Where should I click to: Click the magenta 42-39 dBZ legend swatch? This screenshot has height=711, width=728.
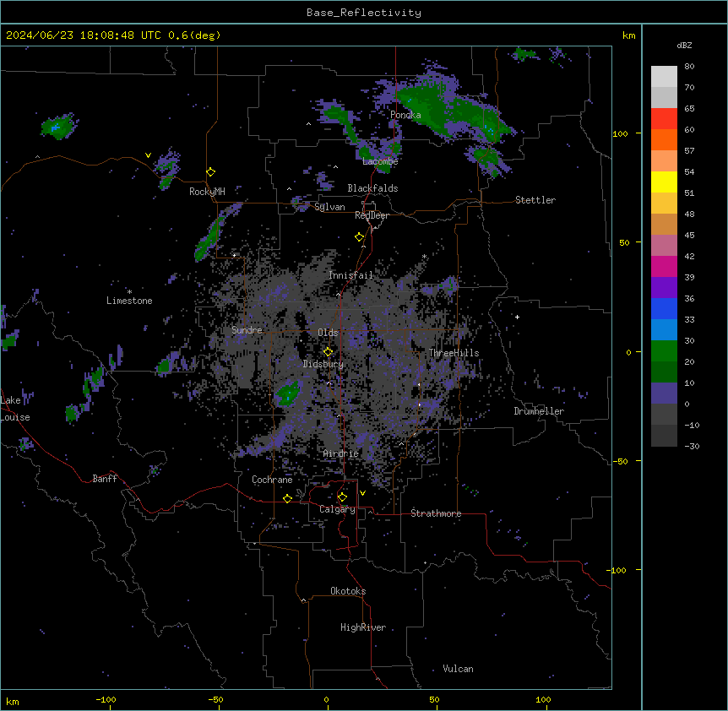664,266
